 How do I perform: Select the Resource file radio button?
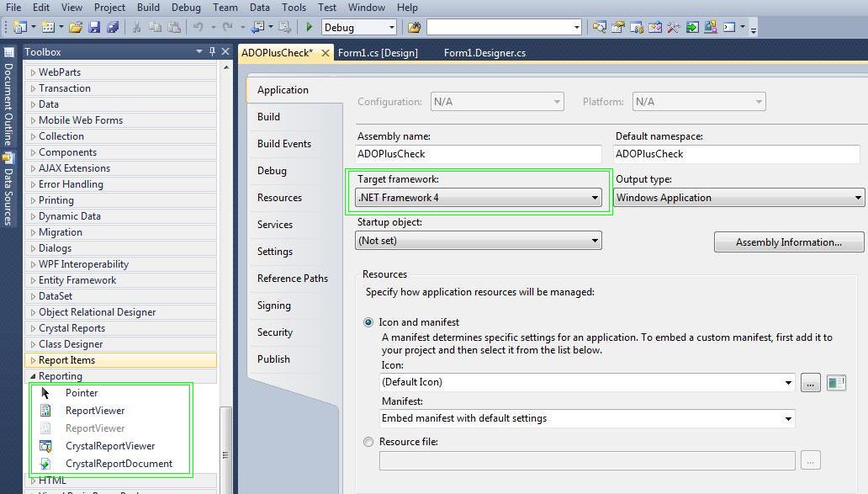(368, 442)
